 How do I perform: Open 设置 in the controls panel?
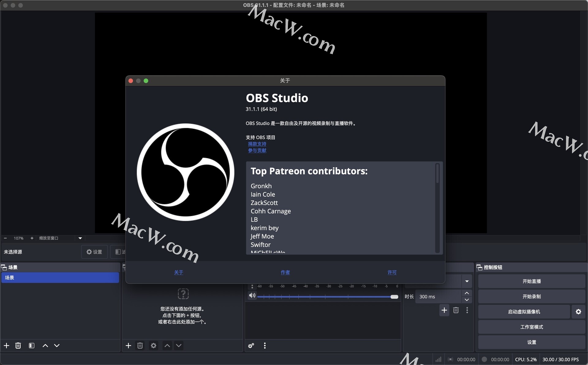tap(531, 342)
